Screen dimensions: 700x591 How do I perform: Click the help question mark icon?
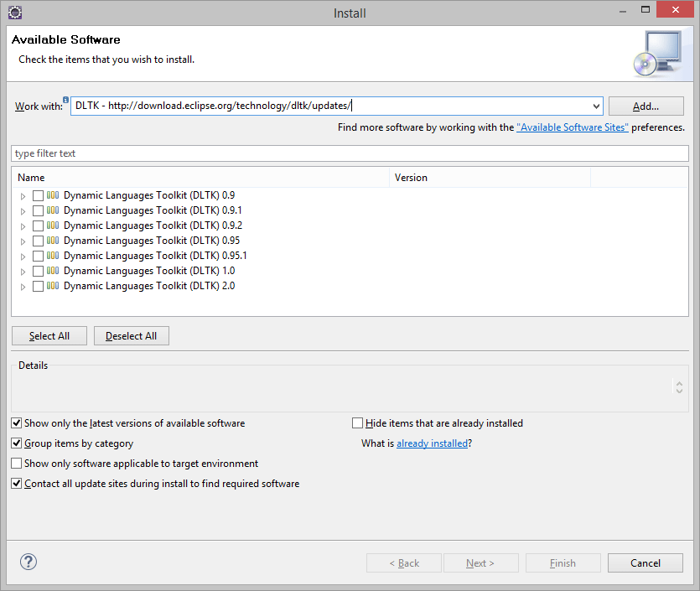click(28, 562)
